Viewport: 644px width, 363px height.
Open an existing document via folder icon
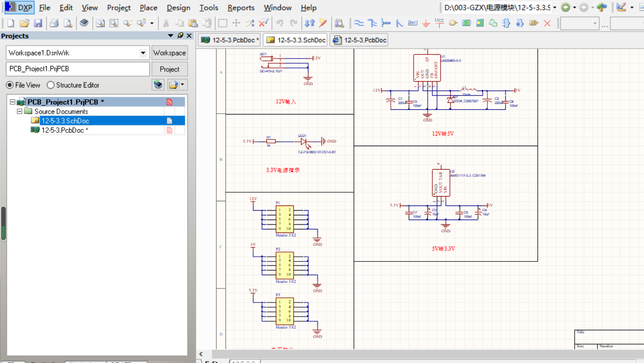[24, 23]
